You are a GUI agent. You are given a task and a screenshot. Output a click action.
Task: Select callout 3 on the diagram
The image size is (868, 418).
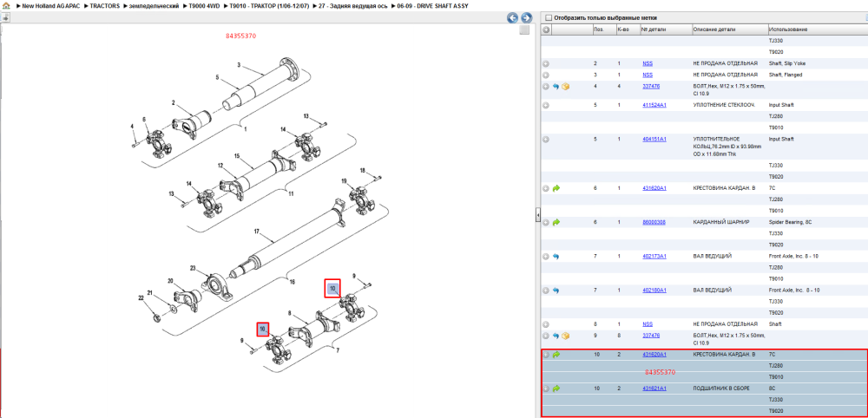[x=239, y=65]
